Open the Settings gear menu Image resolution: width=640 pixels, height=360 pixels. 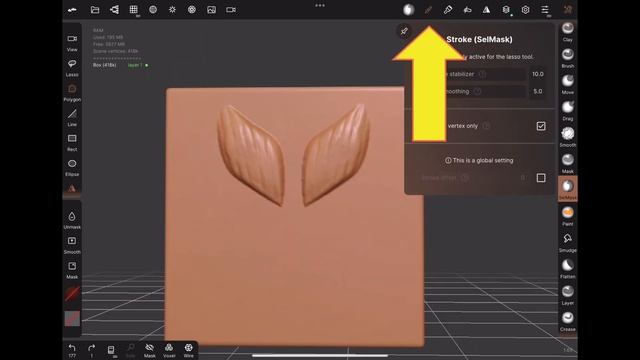[526, 10]
